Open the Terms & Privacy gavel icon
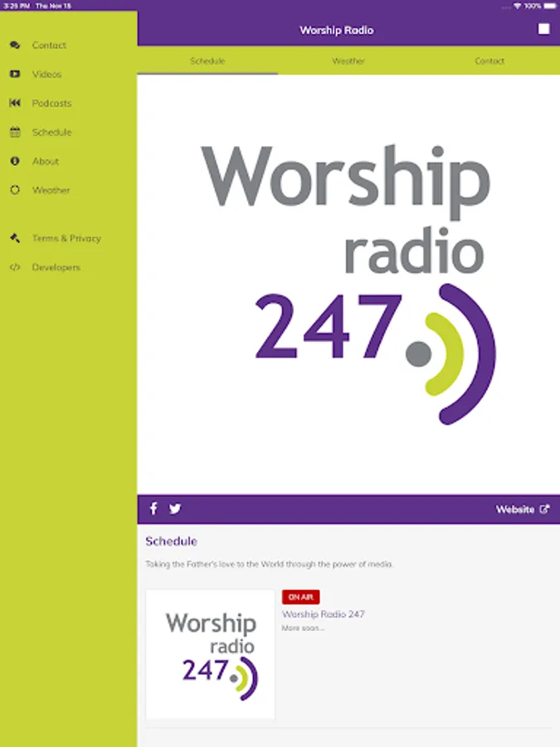560x747 pixels. coord(15,237)
